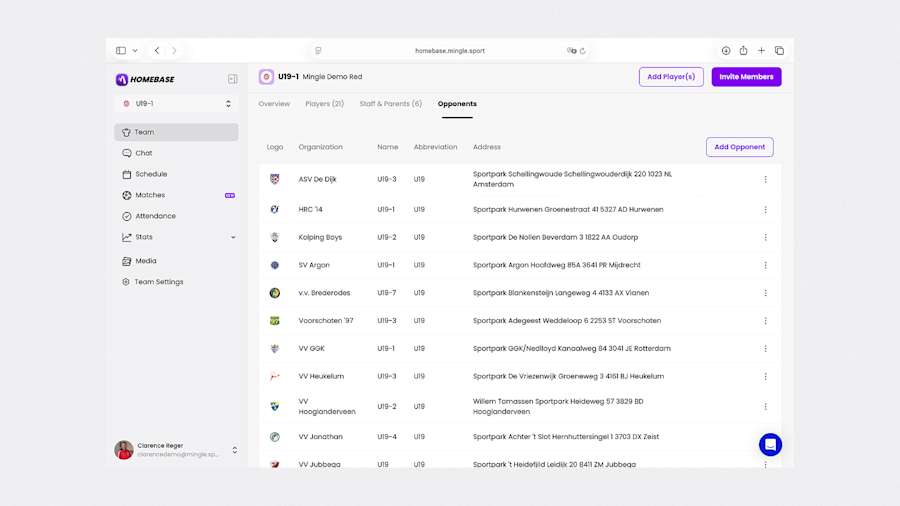Image resolution: width=900 pixels, height=506 pixels.
Task: Click the SV Argon address text
Action: tap(557, 265)
